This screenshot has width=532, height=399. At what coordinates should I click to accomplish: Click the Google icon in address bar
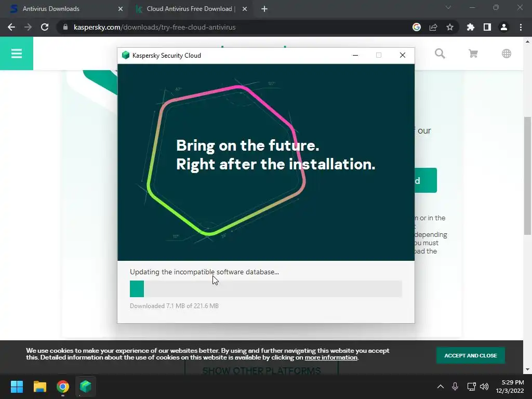pyautogui.click(x=416, y=27)
